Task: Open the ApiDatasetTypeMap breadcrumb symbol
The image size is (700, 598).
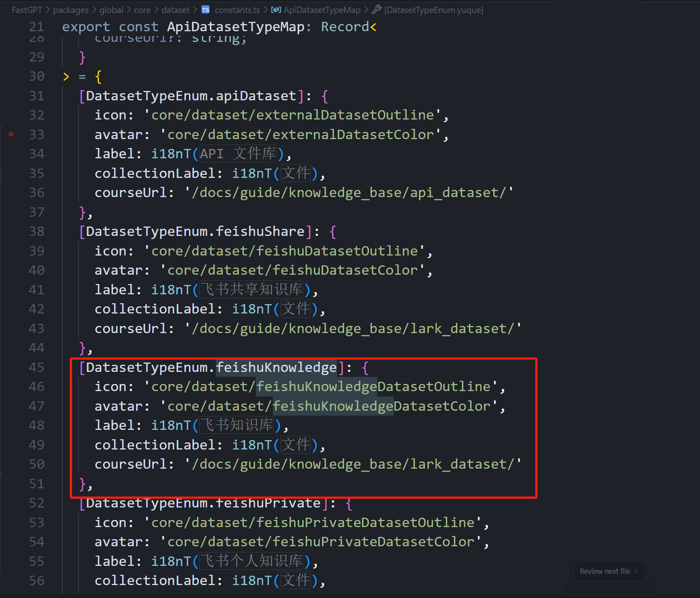Action: (322, 10)
